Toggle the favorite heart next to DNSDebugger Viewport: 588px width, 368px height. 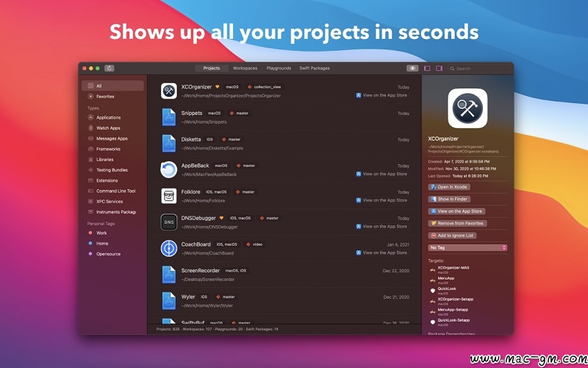pyautogui.click(x=221, y=218)
